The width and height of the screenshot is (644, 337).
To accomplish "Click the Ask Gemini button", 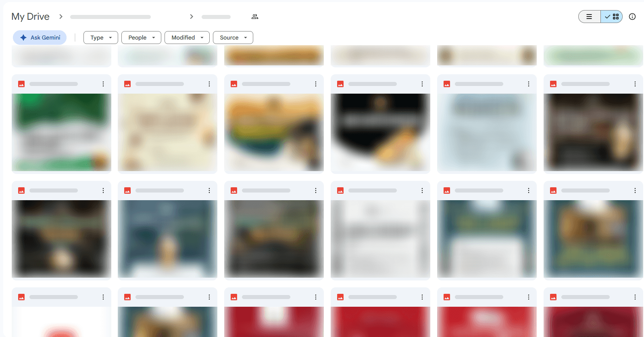I will [x=40, y=38].
